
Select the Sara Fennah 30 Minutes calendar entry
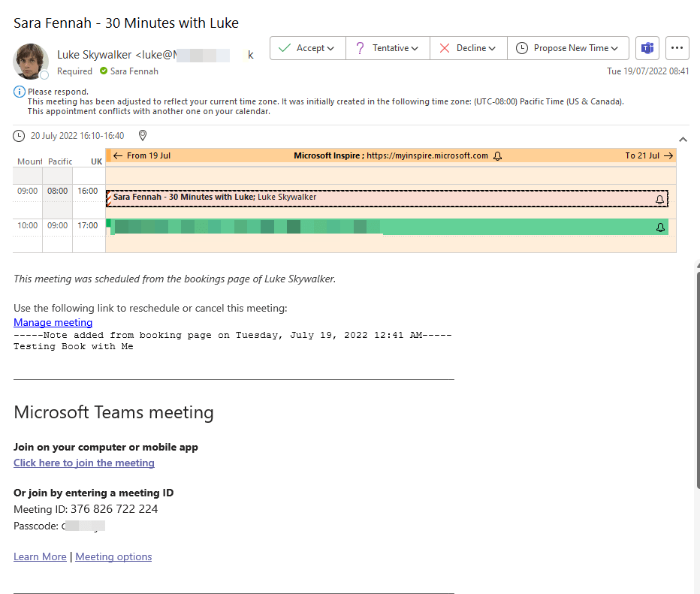pos(376,198)
